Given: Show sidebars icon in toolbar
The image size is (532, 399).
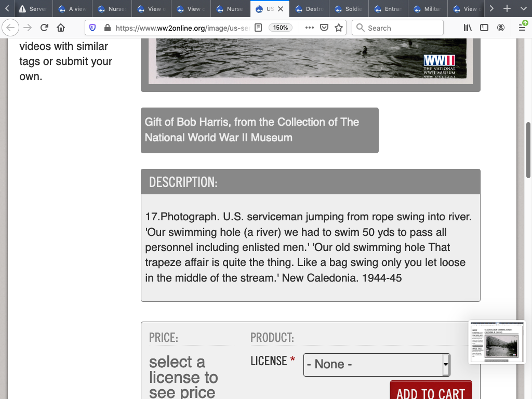Looking at the screenshot, I should 484,28.
